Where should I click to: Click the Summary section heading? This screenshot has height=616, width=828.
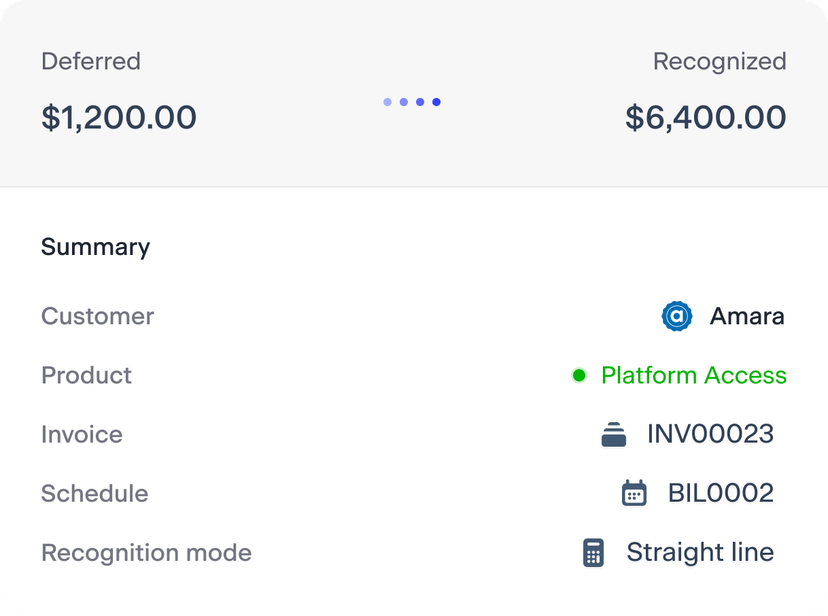96,247
